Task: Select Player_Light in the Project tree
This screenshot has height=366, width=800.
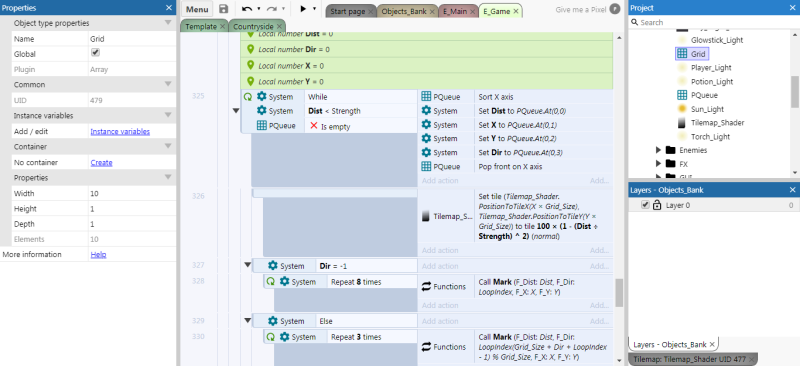Action: tap(711, 67)
